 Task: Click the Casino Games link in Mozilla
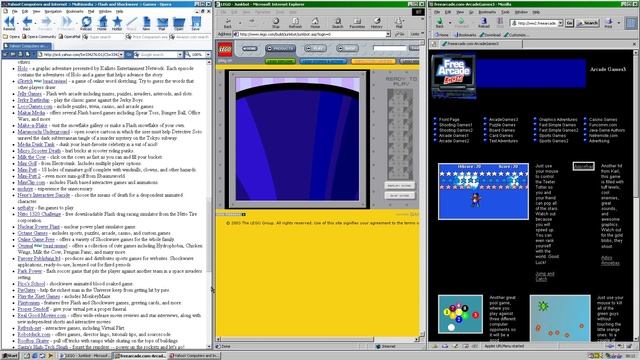point(603,120)
